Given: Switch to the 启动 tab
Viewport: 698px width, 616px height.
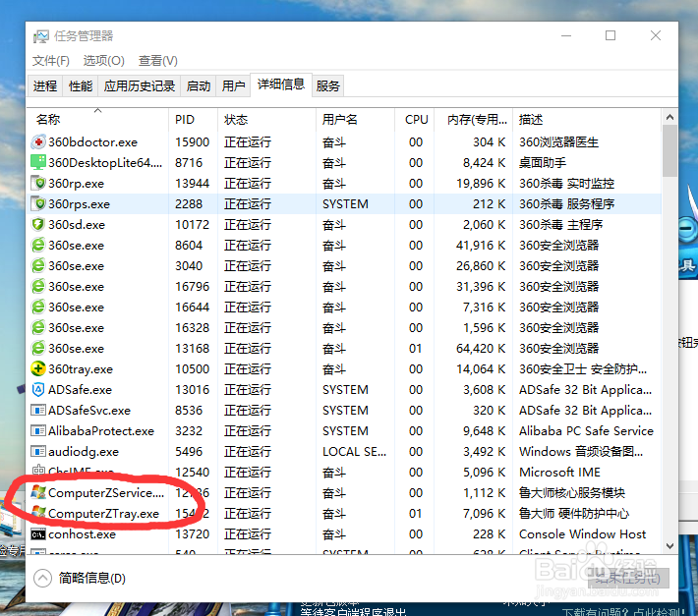Looking at the screenshot, I should tap(198, 85).
